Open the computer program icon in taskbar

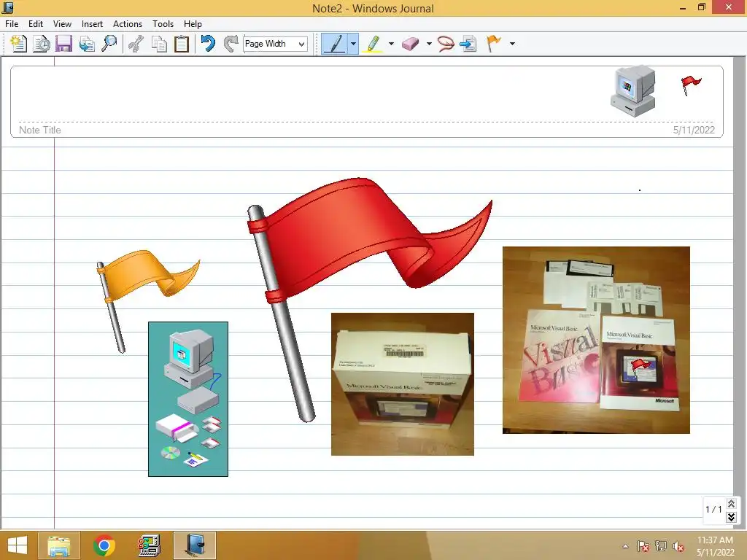[x=149, y=545]
